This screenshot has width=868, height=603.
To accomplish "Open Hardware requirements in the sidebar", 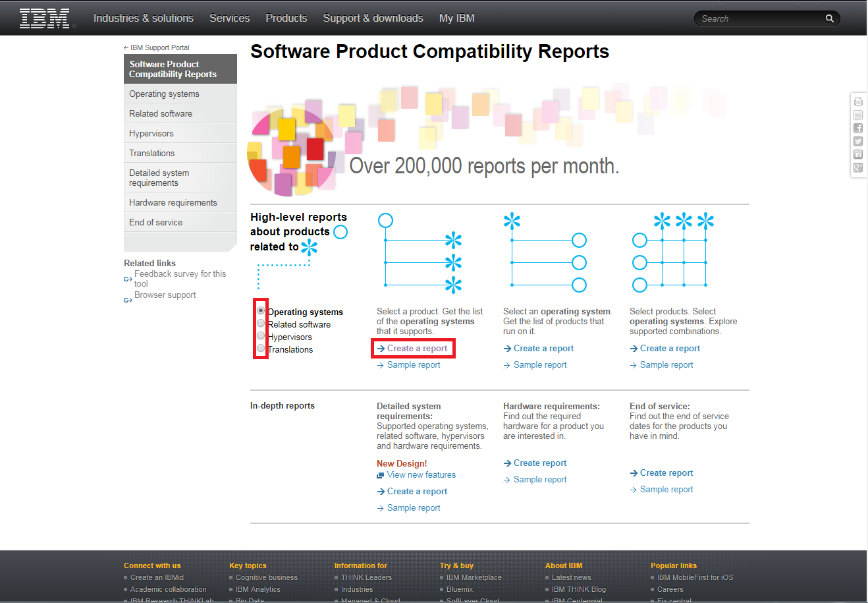I will click(x=180, y=202).
